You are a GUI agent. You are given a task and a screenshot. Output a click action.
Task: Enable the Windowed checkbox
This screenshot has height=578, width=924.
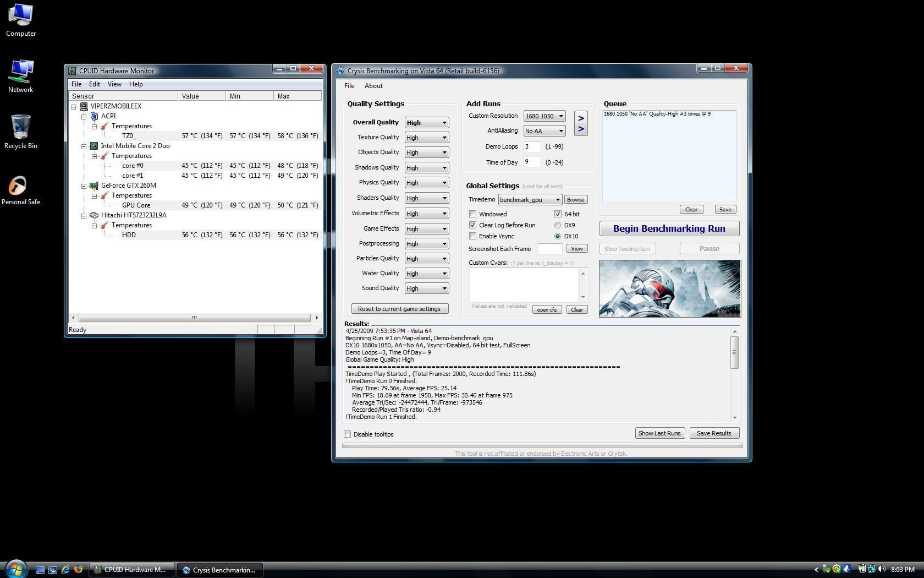coord(473,214)
